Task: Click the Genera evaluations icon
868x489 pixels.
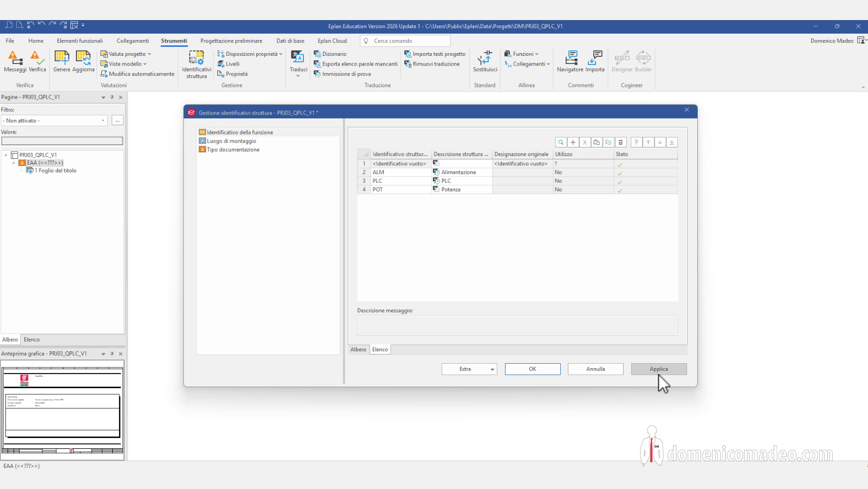Action: [62, 61]
